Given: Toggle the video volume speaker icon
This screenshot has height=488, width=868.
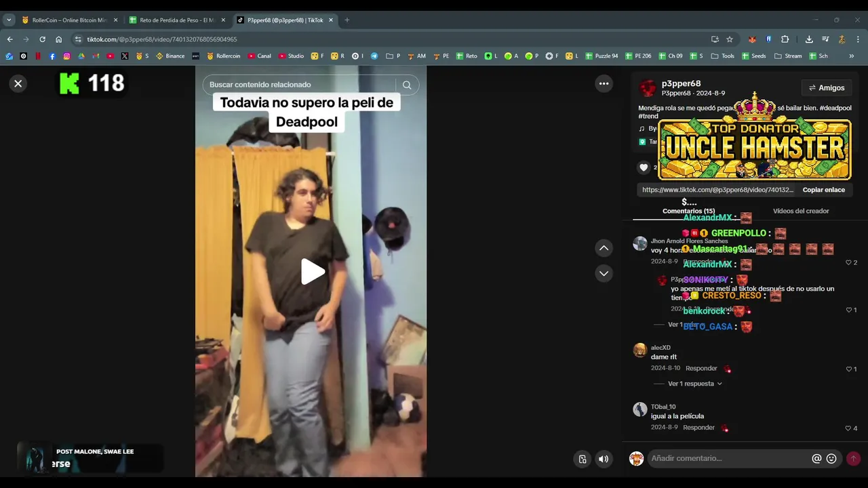Looking at the screenshot, I should (x=604, y=459).
